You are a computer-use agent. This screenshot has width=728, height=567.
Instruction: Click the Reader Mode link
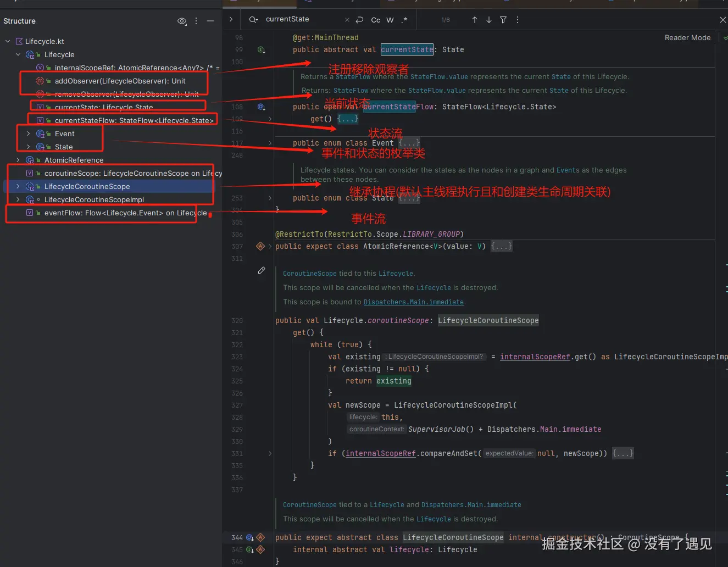[687, 38]
